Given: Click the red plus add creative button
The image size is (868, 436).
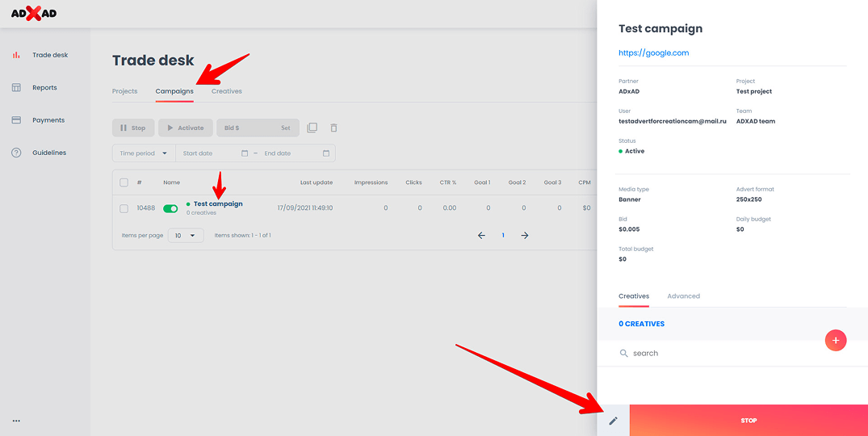Looking at the screenshot, I should click(835, 341).
